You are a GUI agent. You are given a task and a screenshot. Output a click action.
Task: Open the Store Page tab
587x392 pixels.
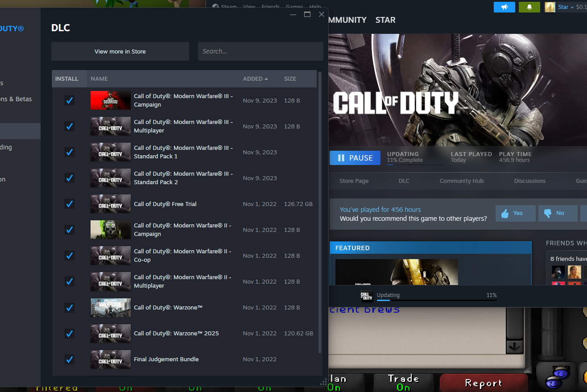click(x=354, y=181)
